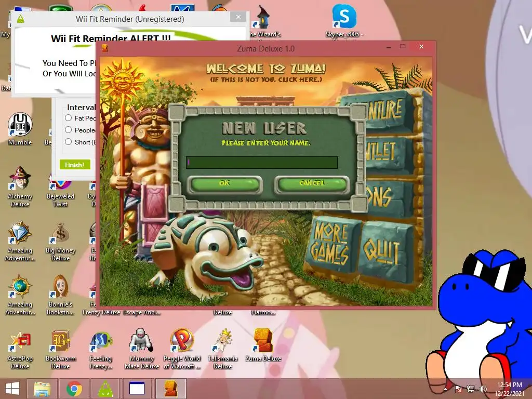
Task: Open the upper Amazing Adventures desktop icon
Action: tap(20, 241)
